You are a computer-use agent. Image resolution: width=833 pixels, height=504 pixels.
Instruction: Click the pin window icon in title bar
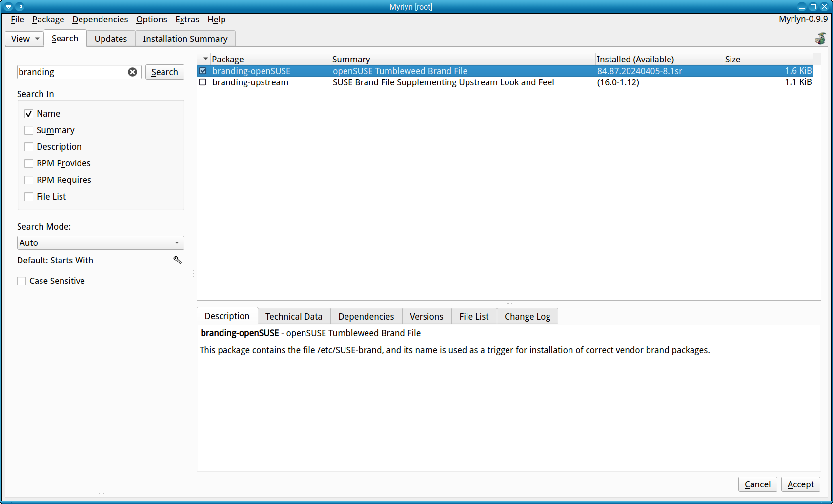click(20, 7)
